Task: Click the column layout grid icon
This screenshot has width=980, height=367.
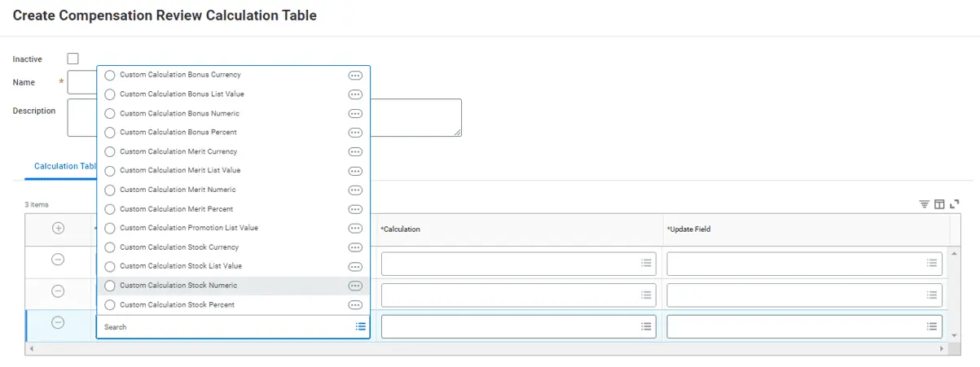Action: click(x=939, y=203)
